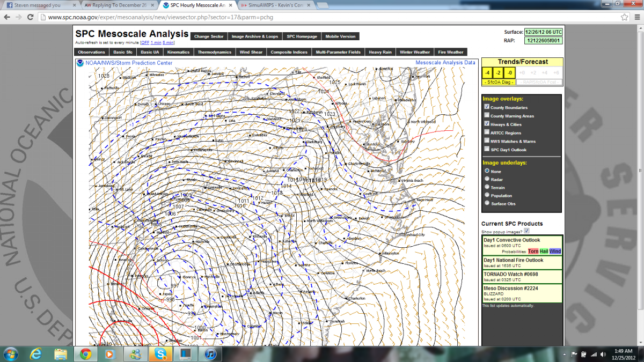Go to SPC Homepage button
The height and width of the screenshot is (362, 644).
[302, 36]
